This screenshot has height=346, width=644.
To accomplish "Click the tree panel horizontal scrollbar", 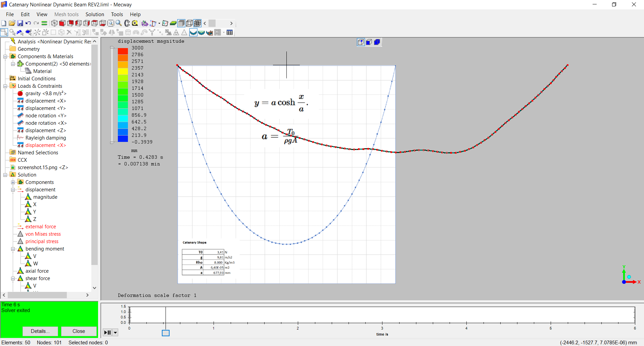I will pyautogui.click(x=37, y=295).
